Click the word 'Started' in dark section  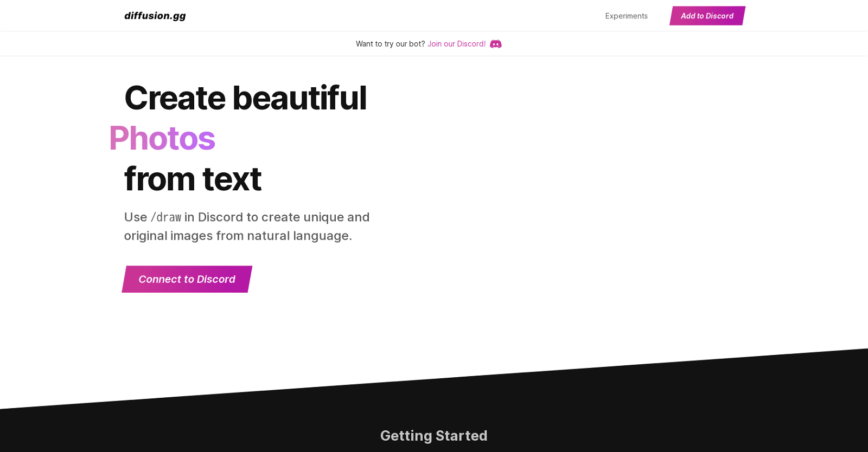tap(461, 436)
